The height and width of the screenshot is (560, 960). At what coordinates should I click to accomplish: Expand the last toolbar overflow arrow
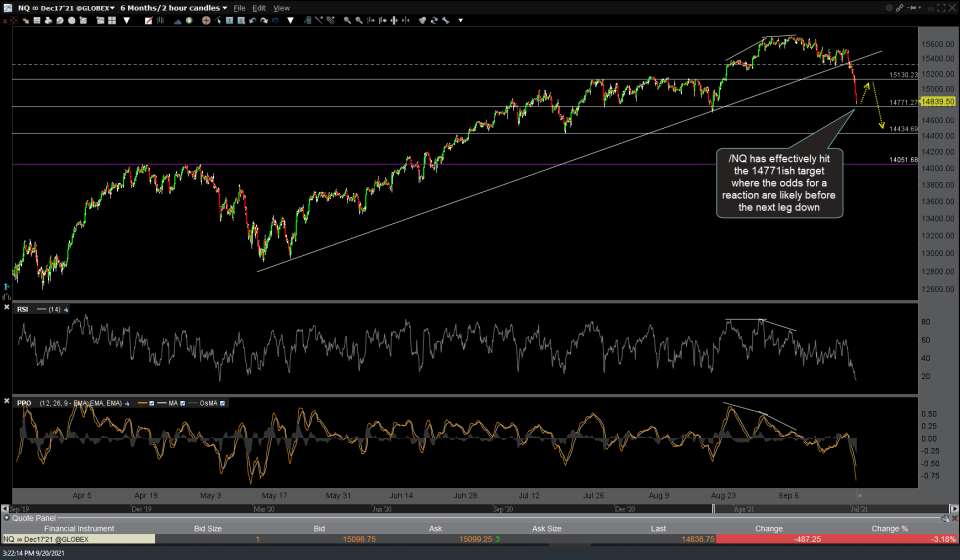point(460,20)
